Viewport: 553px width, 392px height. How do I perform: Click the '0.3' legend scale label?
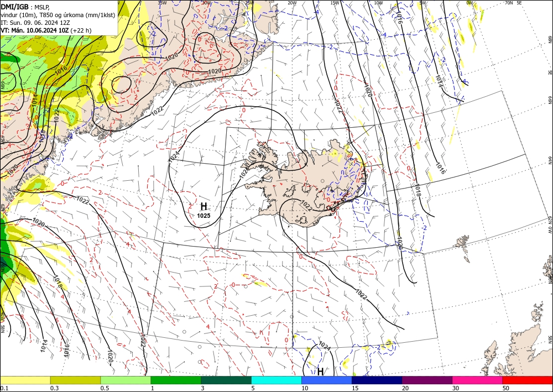click(x=54, y=388)
